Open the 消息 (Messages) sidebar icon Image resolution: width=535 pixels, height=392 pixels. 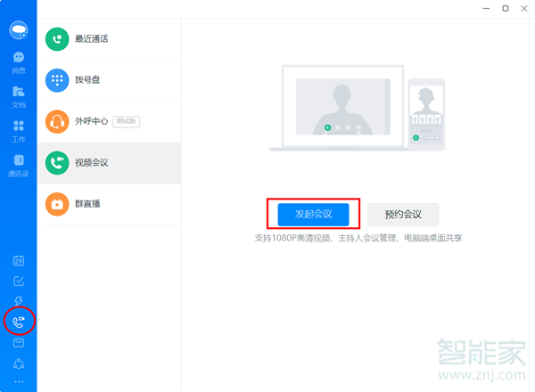18,61
